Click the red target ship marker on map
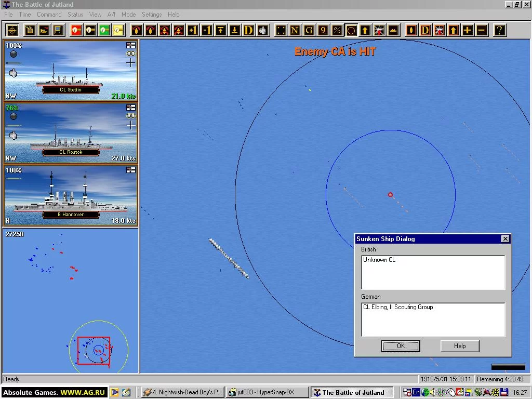532x399 pixels. pos(390,194)
